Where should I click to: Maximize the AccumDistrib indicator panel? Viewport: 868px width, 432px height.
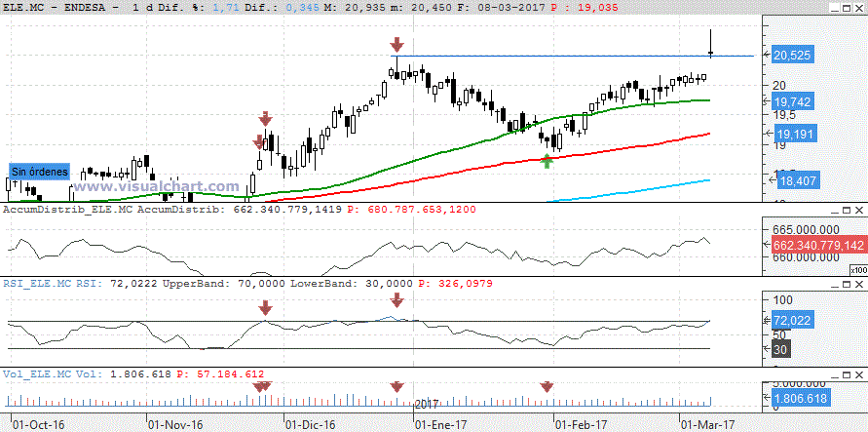coord(846,210)
